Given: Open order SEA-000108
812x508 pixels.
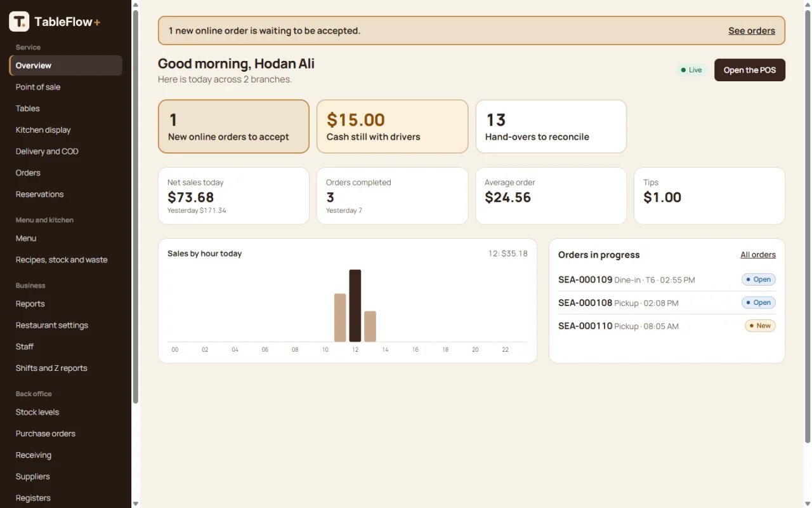Looking at the screenshot, I should [x=667, y=303].
